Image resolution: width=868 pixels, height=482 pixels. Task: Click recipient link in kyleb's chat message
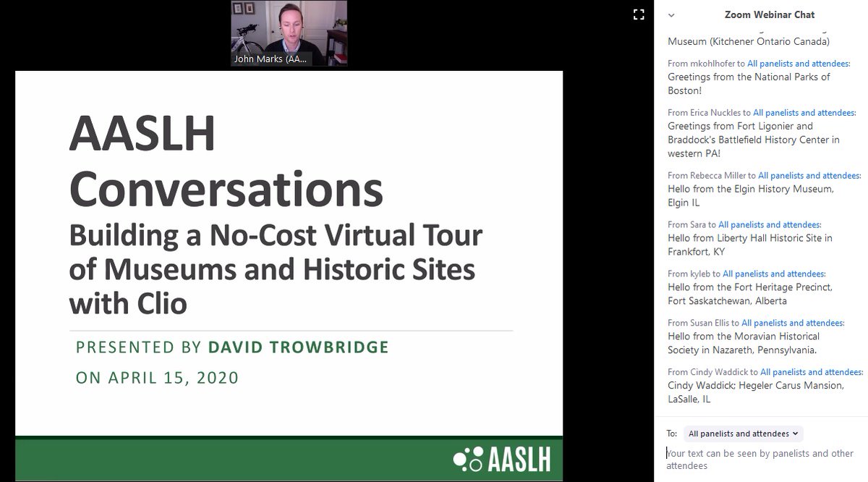coord(774,274)
